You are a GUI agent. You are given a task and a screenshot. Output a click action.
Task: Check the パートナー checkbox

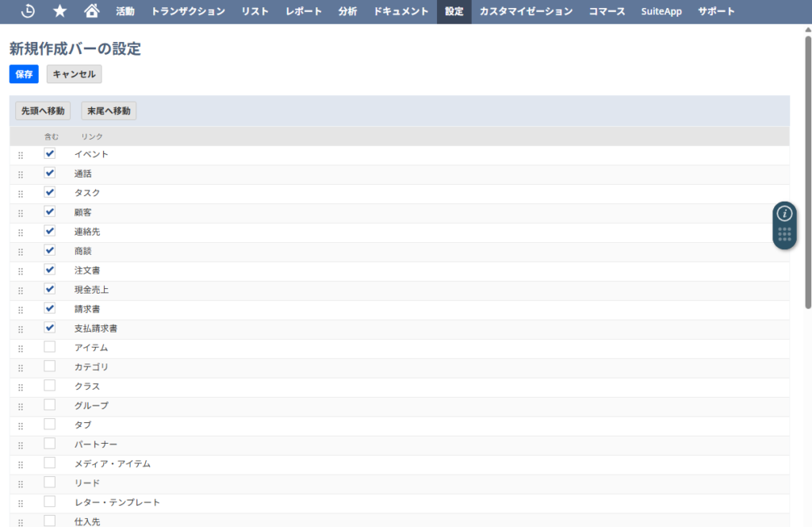(x=50, y=444)
